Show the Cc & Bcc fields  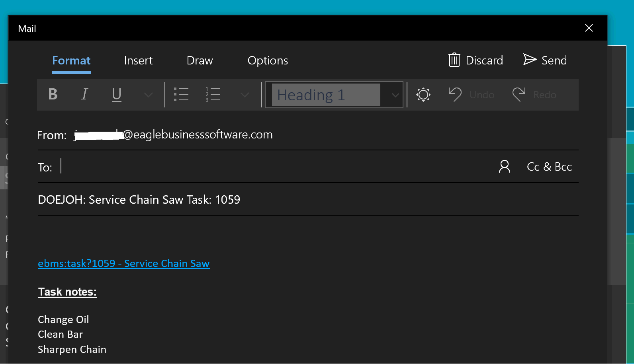tap(549, 167)
